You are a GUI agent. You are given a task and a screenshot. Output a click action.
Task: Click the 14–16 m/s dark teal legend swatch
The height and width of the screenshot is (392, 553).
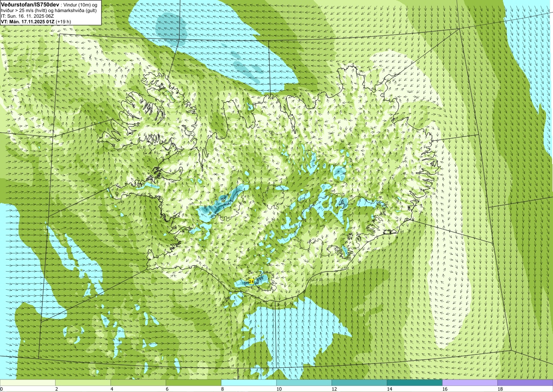(x=415, y=383)
